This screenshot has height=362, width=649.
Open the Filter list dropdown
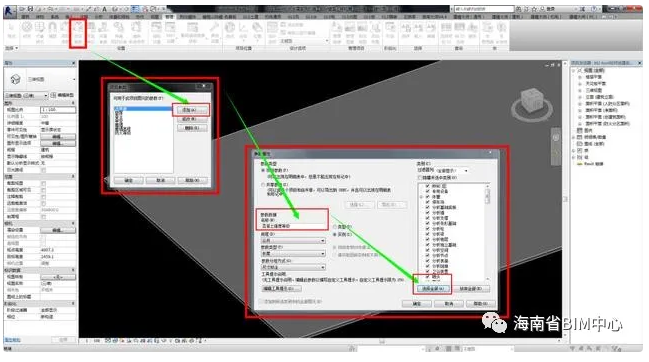point(452,170)
